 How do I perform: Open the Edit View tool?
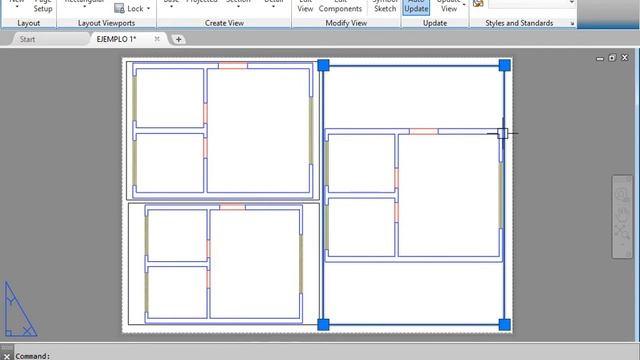pyautogui.click(x=305, y=6)
